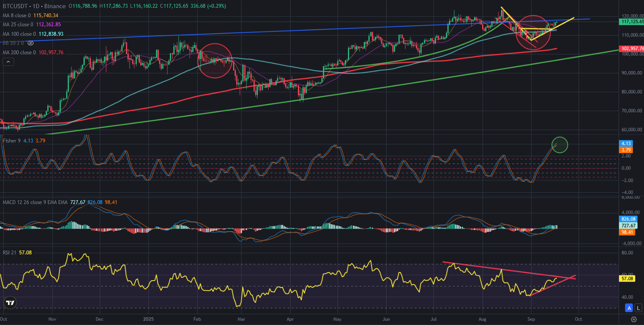
Task: Click the Jun label on the time axis
Action: [386, 319]
